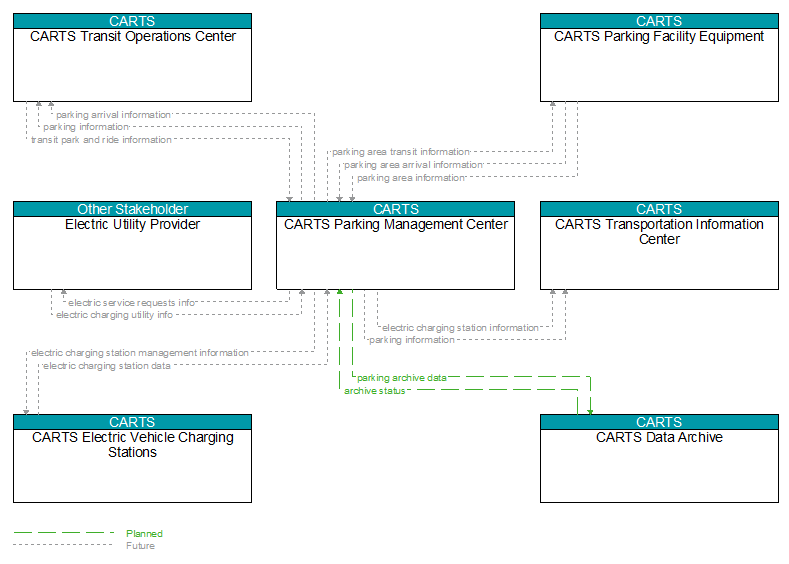Click the 'parking area information' flow label
Image resolution: width=789 pixels, height=564 pixels.
click(x=411, y=178)
